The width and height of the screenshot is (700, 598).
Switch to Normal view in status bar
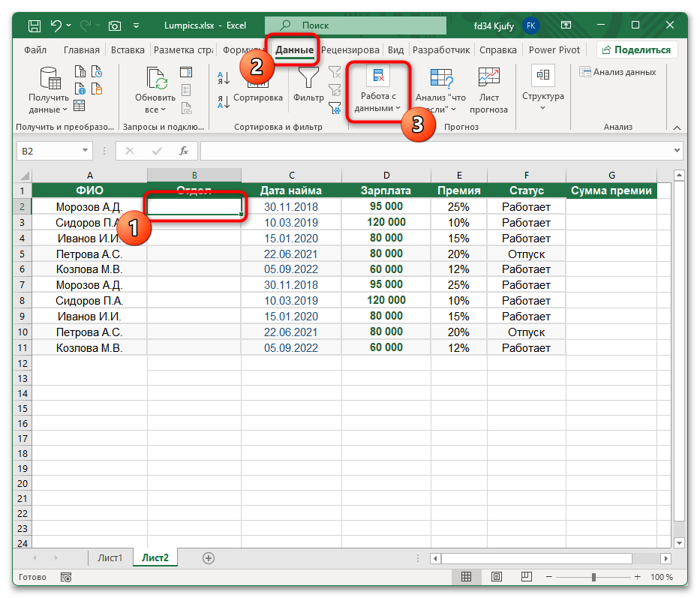[466, 577]
